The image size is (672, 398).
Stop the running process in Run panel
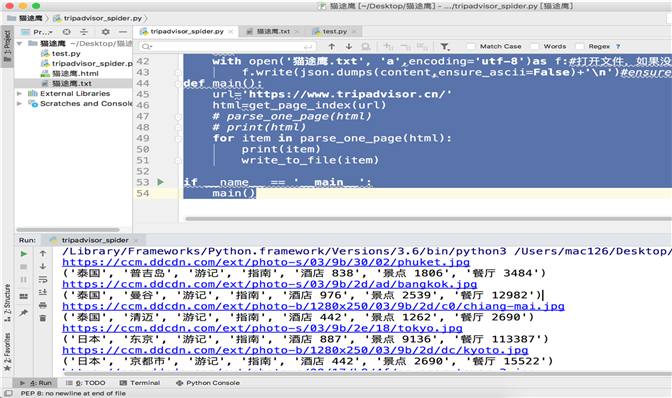(24, 266)
